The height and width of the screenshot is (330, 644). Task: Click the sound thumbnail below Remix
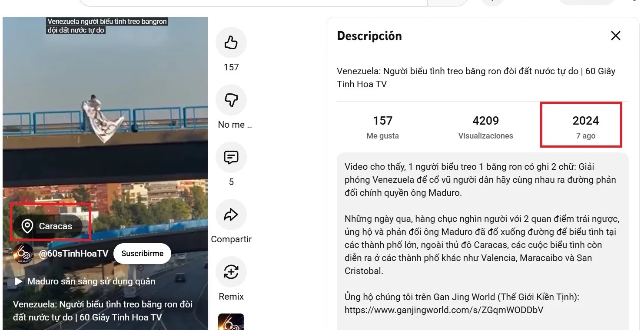[x=231, y=322]
